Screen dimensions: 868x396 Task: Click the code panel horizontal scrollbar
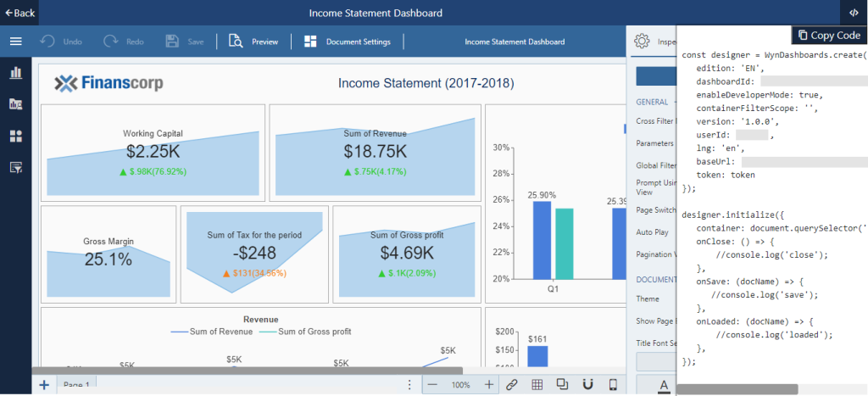point(737,389)
